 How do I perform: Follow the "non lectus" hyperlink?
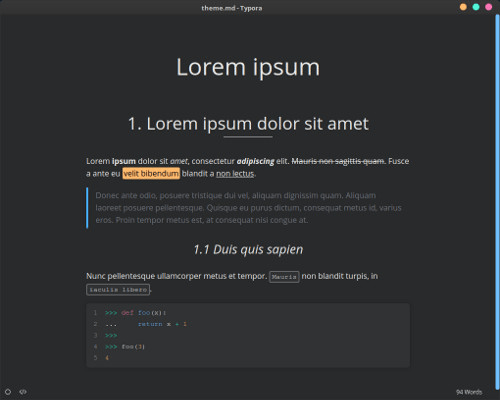(235, 174)
